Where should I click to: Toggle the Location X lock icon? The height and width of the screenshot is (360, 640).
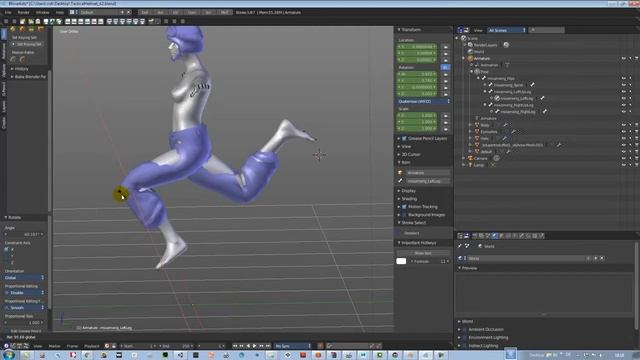click(x=446, y=47)
